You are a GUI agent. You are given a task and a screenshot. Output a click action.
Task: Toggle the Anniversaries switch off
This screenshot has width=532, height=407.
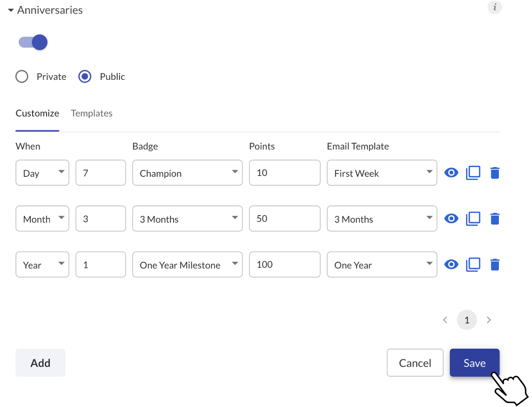coord(33,42)
